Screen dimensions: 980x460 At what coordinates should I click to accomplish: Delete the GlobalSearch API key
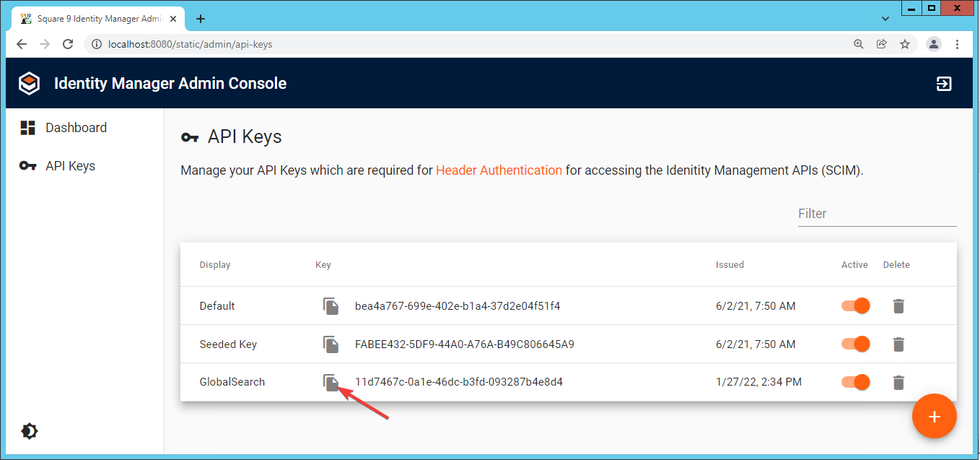[x=898, y=383]
